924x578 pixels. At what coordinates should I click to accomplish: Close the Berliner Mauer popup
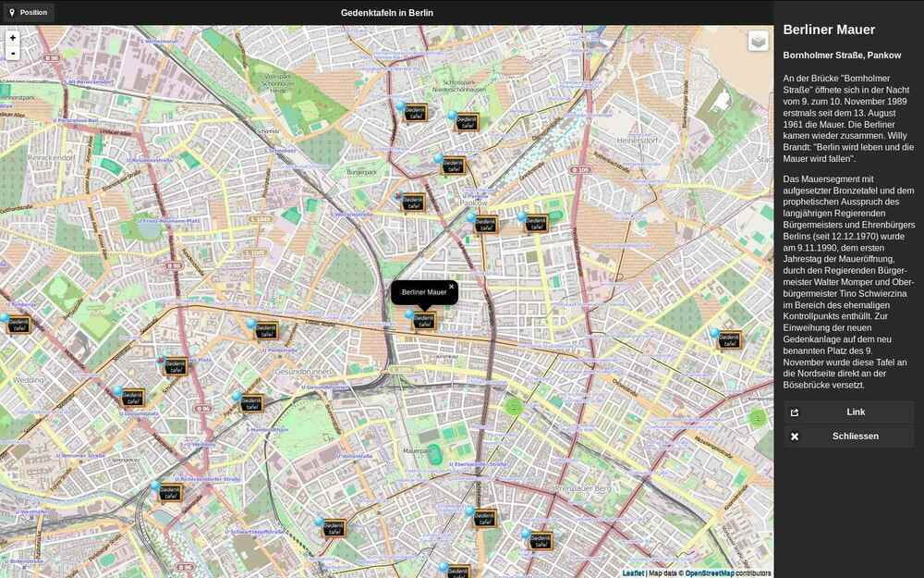click(x=451, y=287)
